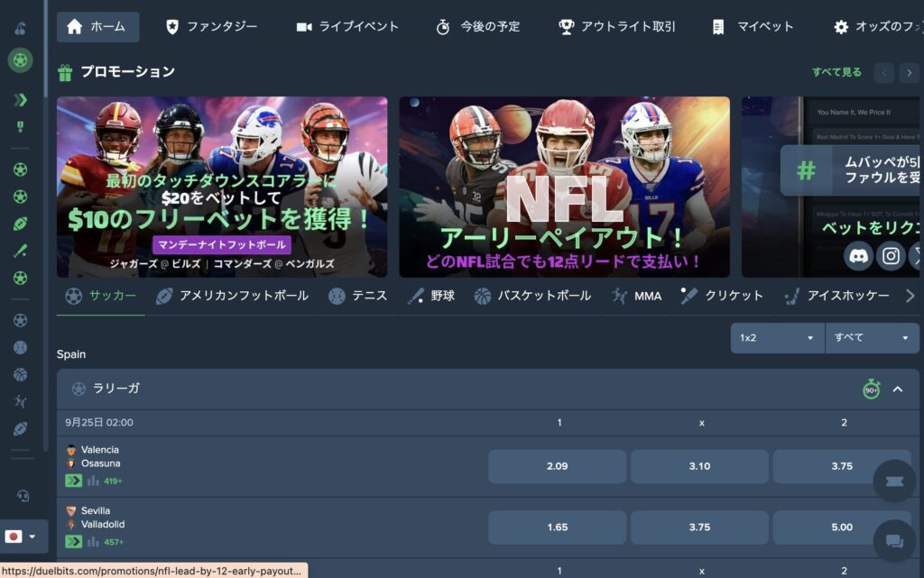This screenshot has width=924, height=578.
Task: Open the Sevilla vs Valladolid match
Action: point(103,518)
